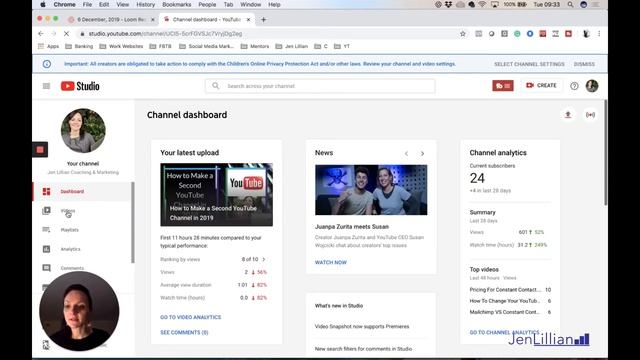Open the Banking bookmarks folder
This screenshot has height=360, width=640.
tap(79, 47)
